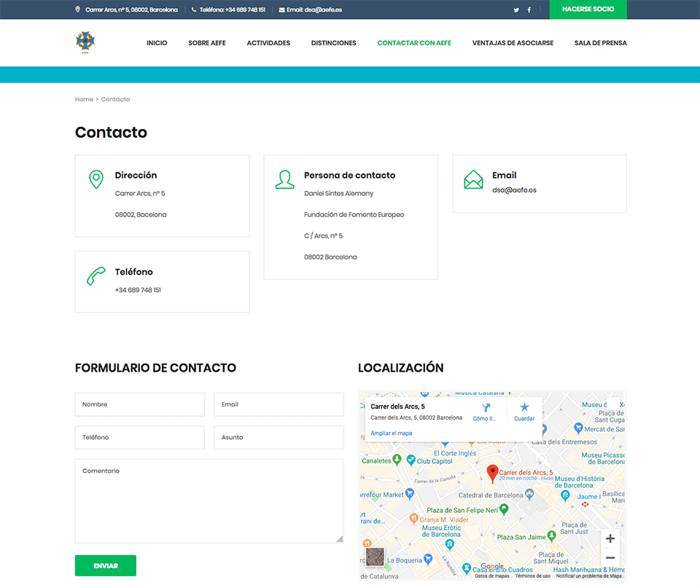Click into the Comentario text area
Image resolution: width=700 pixels, height=588 pixels.
[x=209, y=501]
